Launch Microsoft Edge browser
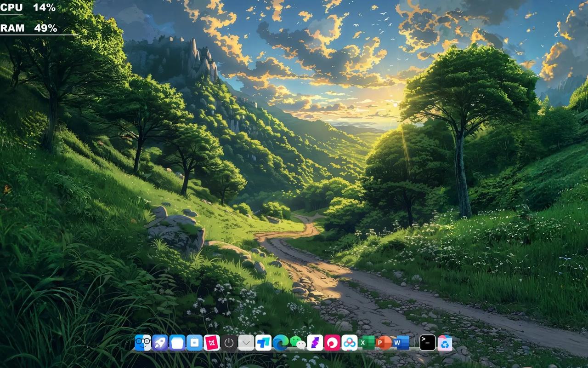 point(280,343)
